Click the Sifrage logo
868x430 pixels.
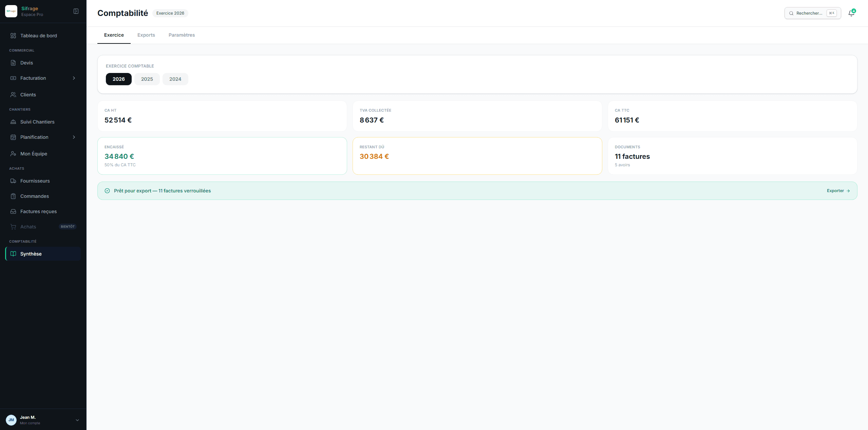(x=11, y=11)
